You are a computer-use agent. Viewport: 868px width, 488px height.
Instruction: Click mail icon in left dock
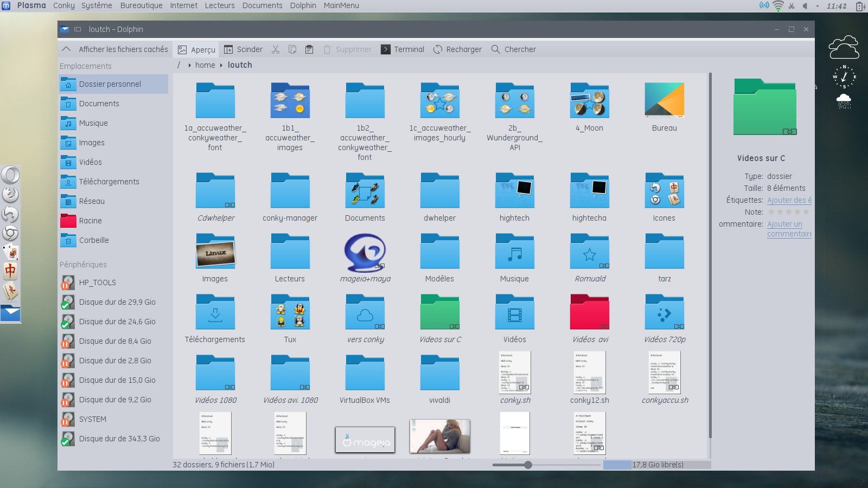click(10, 313)
